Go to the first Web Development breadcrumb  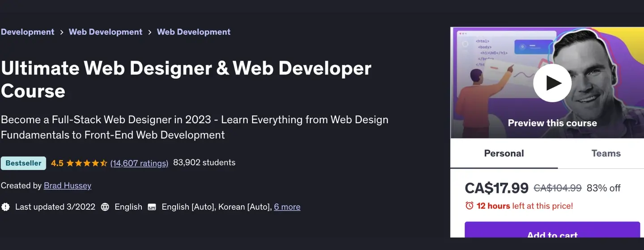105,32
